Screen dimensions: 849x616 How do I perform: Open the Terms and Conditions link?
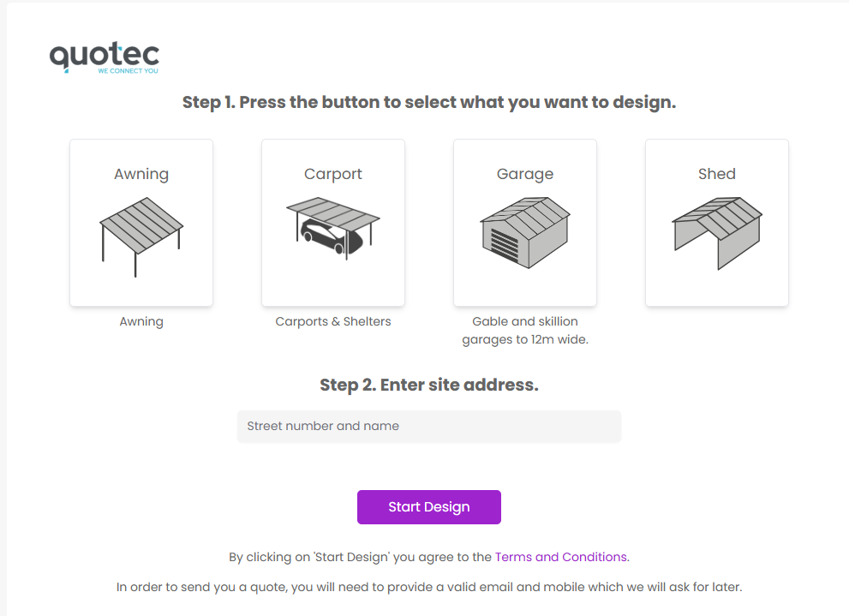point(562,557)
